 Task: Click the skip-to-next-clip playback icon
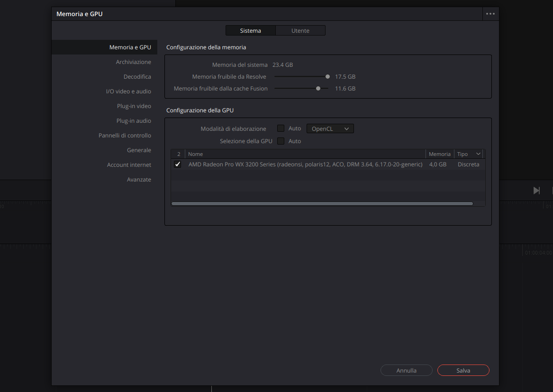(536, 191)
